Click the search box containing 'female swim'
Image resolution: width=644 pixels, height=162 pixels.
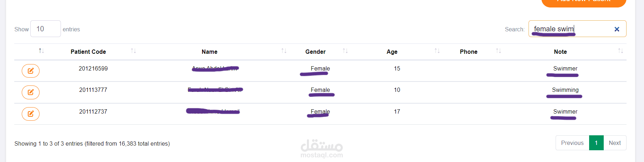coord(570,29)
